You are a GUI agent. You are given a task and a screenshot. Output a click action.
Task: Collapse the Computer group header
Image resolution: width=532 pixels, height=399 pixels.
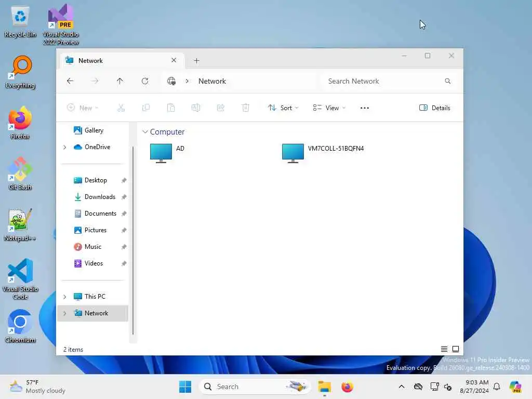point(145,131)
